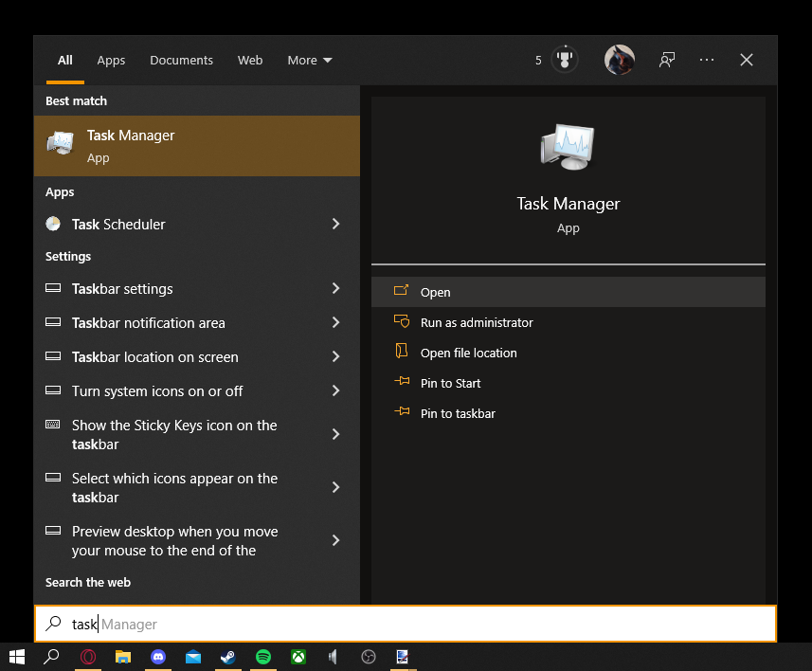Click the user profile avatar picture
Screen dimensions: 812x671
(x=620, y=60)
